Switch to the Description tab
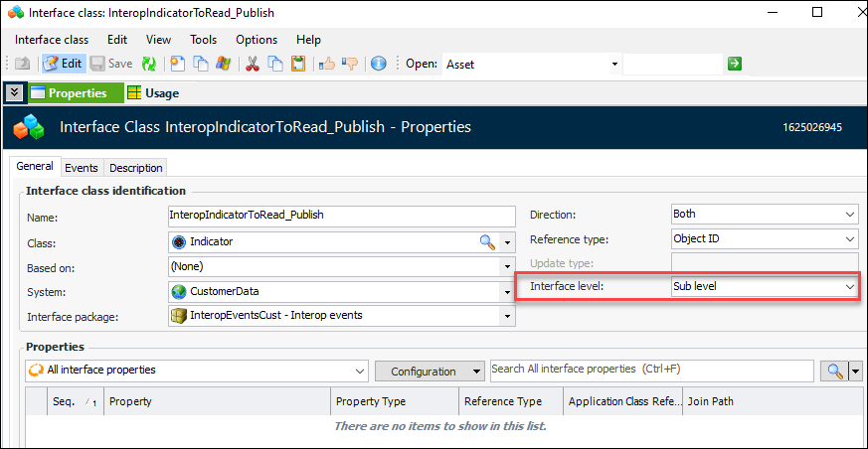Image resolution: width=868 pixels, height=449 pixels. point(136,168)
